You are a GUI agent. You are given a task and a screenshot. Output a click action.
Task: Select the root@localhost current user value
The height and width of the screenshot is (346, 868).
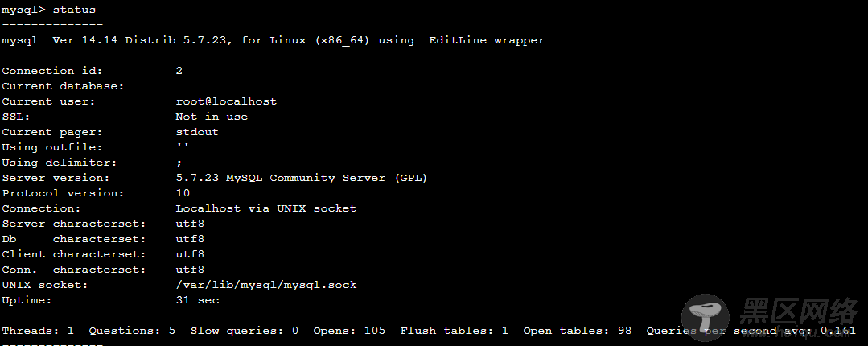pos(226,101)
